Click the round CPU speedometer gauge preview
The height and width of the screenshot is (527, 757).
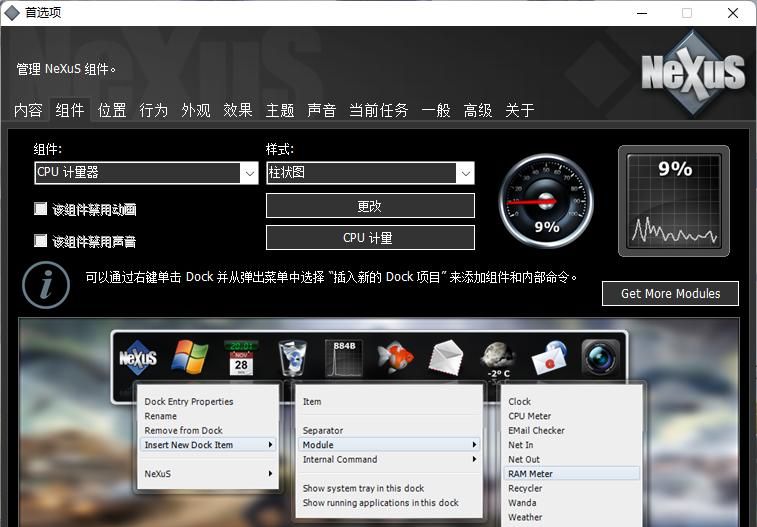click(546, 201)
